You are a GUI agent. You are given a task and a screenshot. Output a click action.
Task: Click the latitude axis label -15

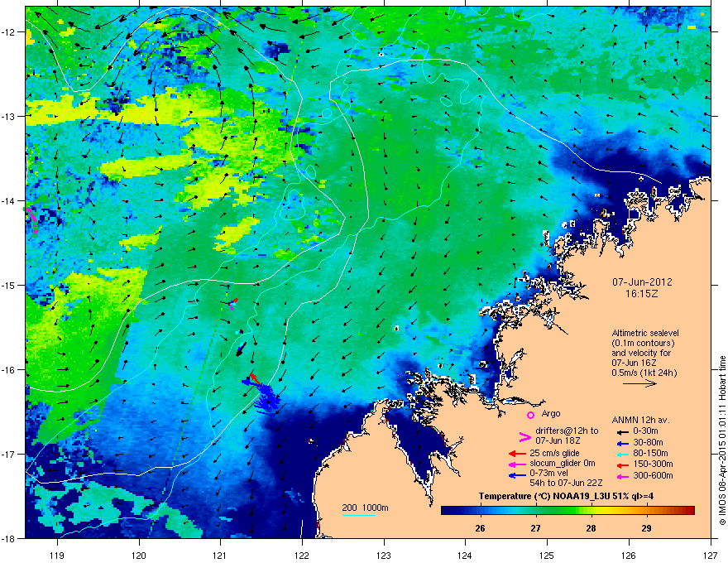9,285
